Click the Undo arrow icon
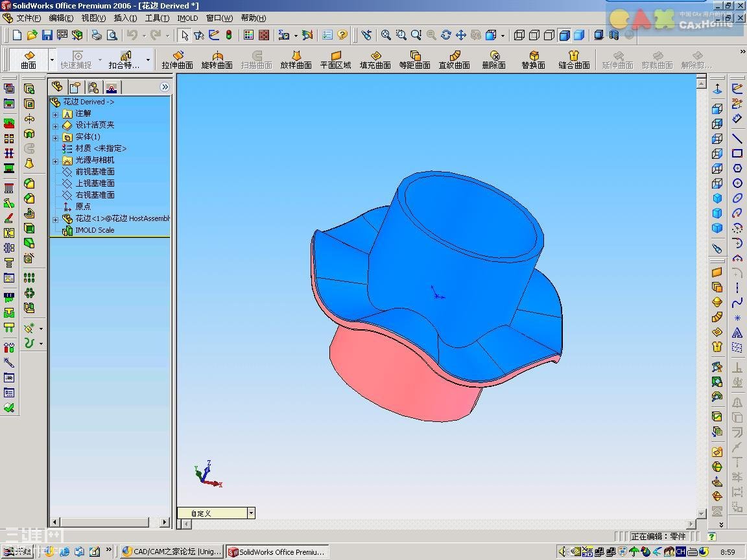Viewport: 747px width, 560px height. [x=132, y=35]
